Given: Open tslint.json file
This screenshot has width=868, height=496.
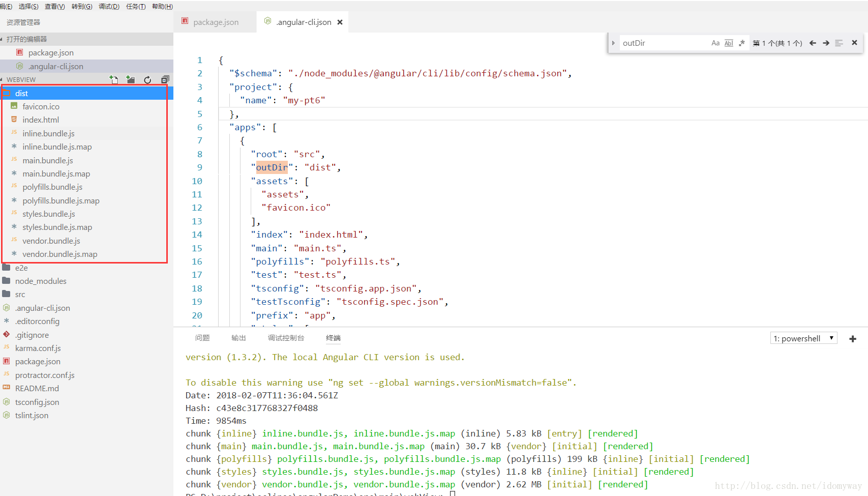Looking at the screenshot, I should tap(86, 415).
